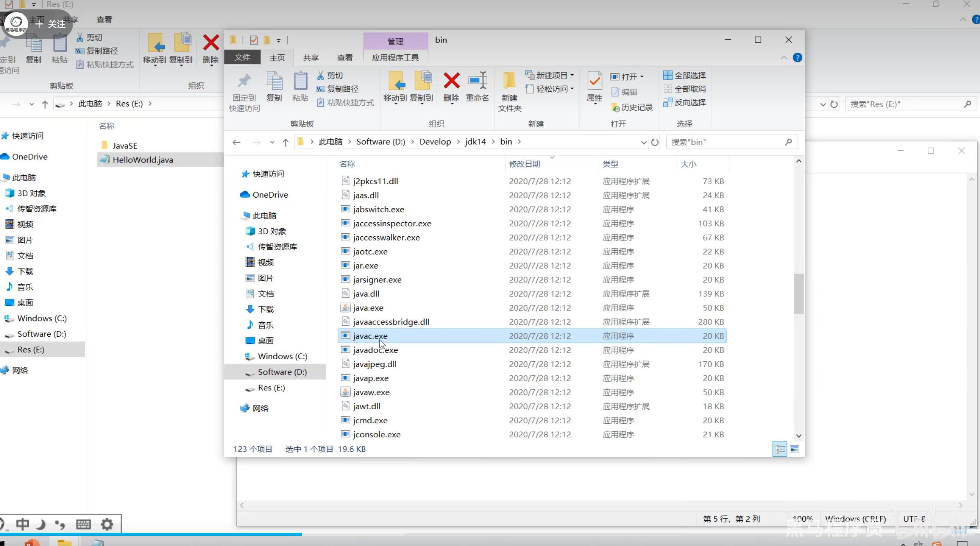Click the Rename (重命名) icon in ribbon

[477, 81]
